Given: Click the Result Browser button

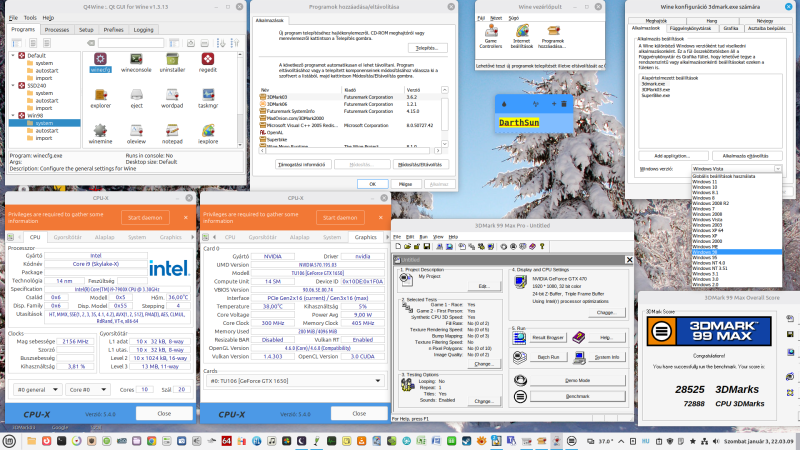Looking at the screenshot, I should click(547, 337).
